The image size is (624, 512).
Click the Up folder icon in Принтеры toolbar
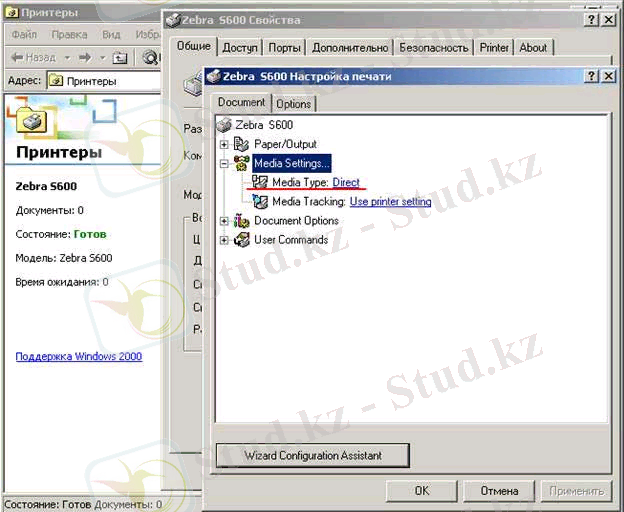coord(119,58)
